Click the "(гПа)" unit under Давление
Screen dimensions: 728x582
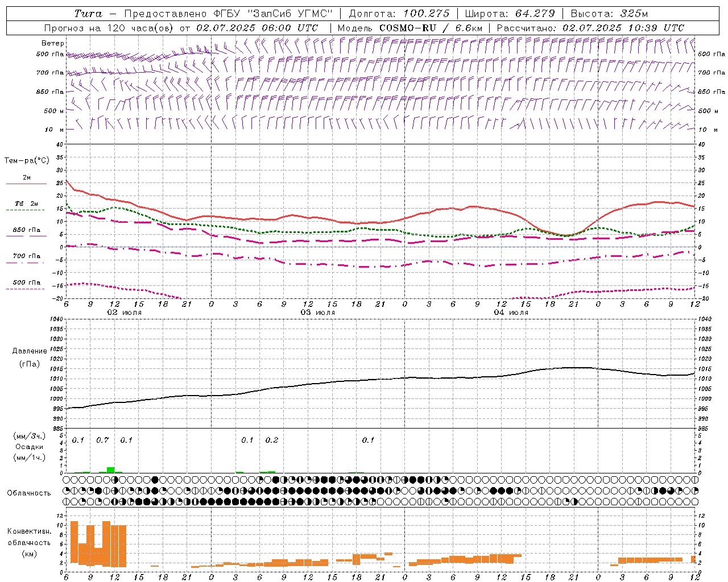pyautogui.click(x=30, y=364)
